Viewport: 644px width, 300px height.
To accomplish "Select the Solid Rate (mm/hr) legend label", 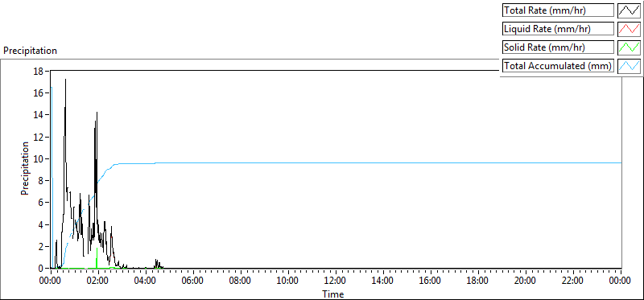I will pos(558,47).
